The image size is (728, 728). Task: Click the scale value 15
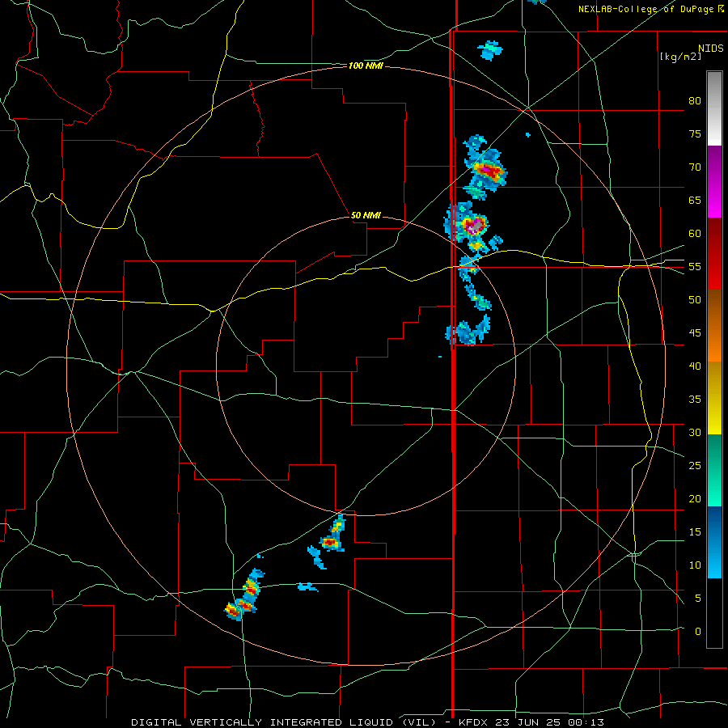[x=695, y=531]
